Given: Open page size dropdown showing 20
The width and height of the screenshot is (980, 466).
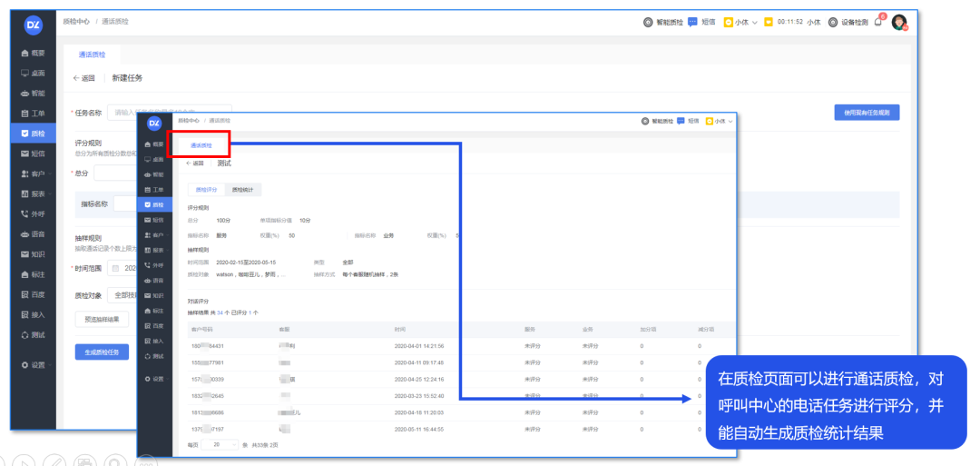Looking at the screenshot, I should [220, 444].
